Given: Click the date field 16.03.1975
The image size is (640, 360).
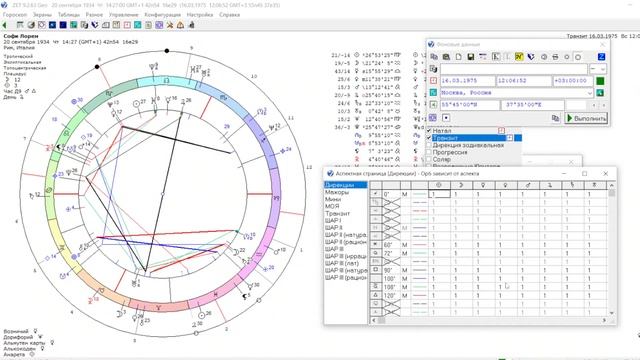Looking at the screenshot, I should pos(467,81).
